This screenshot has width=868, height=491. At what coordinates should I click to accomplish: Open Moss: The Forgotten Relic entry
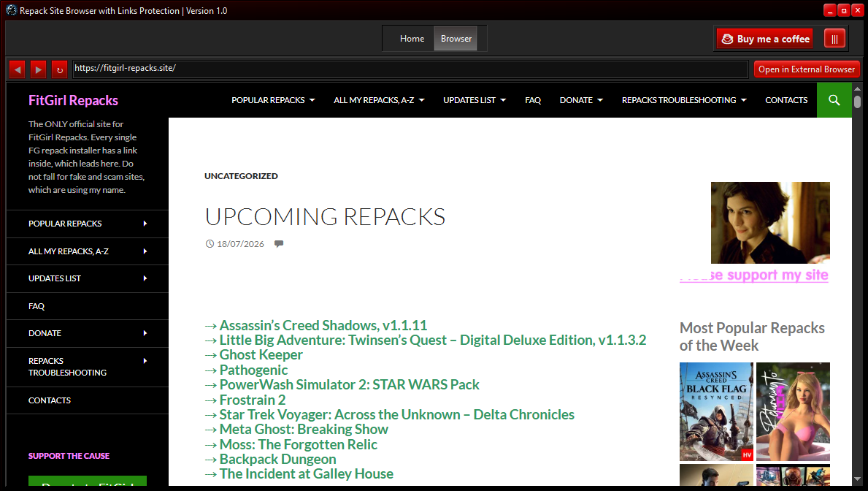299,444
